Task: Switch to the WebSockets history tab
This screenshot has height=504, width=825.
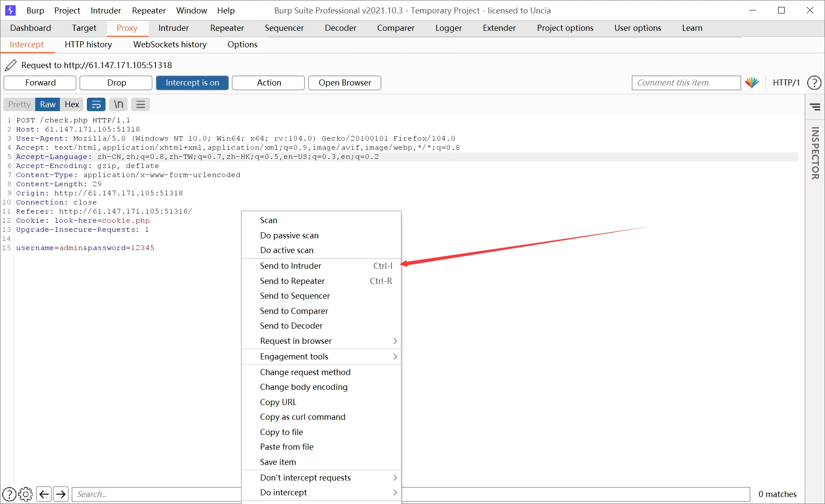Action: pos(170,44)
